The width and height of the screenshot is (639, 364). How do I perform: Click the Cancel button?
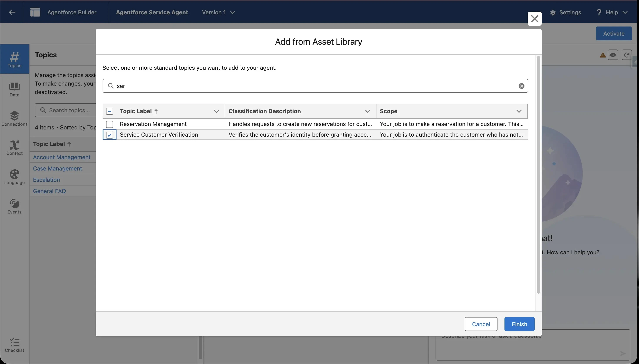click(481, 324)
